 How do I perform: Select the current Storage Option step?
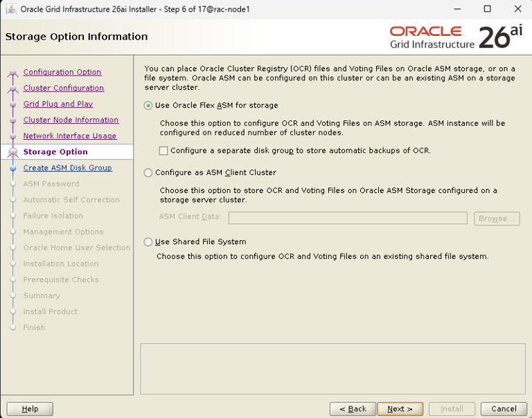click(x=55, y=152)
